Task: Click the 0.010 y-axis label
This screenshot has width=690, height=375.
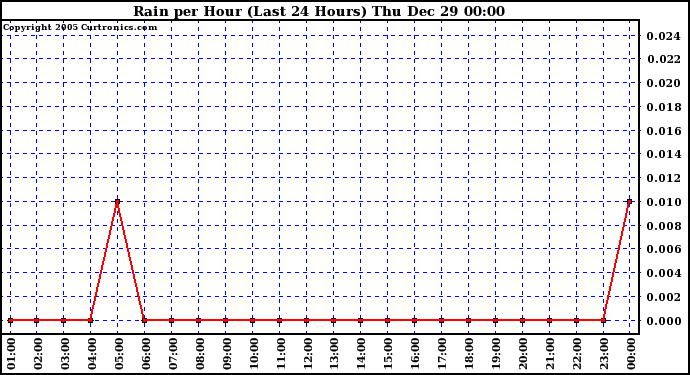Action: click(x=663, y=202)
